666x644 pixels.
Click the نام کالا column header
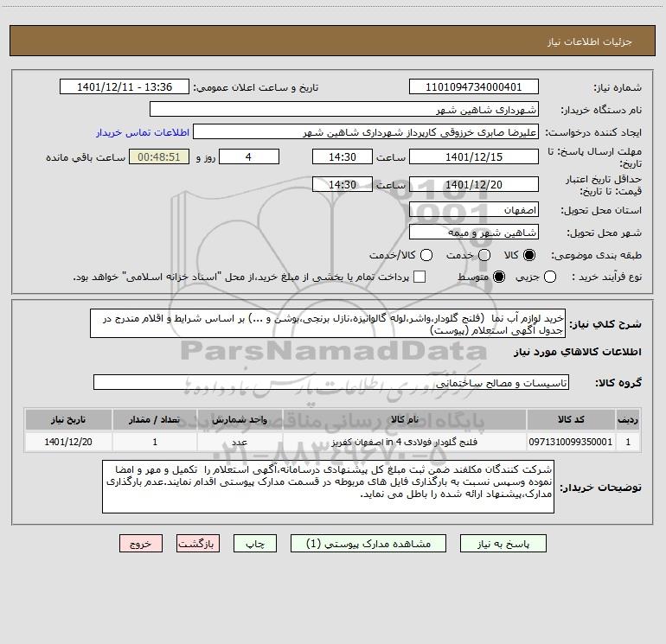click(405, 419)
